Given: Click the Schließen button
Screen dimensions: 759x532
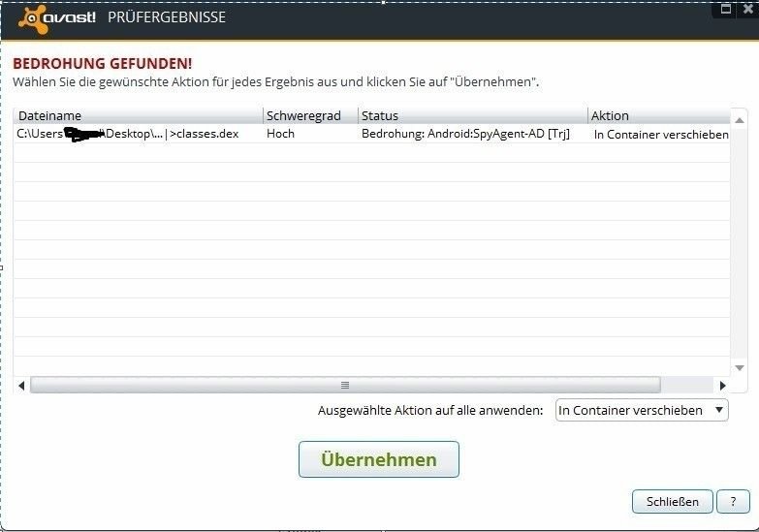Looking at the screenshot, I should pos(673,502).
